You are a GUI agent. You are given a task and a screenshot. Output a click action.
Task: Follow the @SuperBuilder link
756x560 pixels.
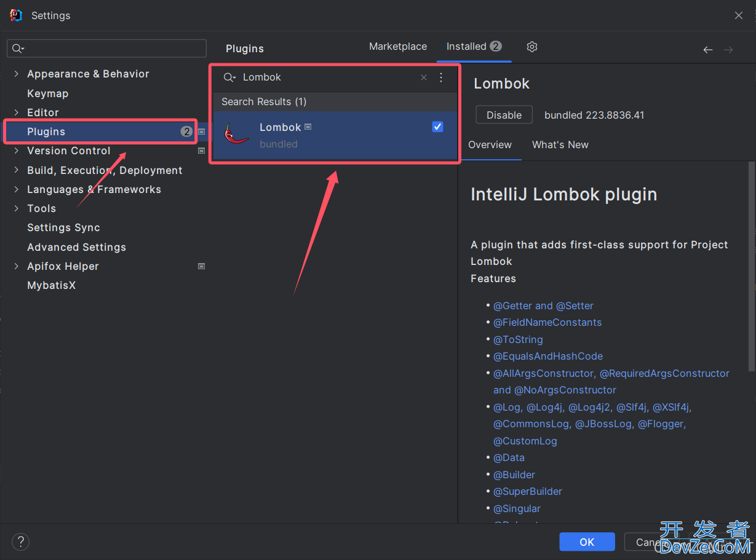pyautogui.click(x=528, y=491)
